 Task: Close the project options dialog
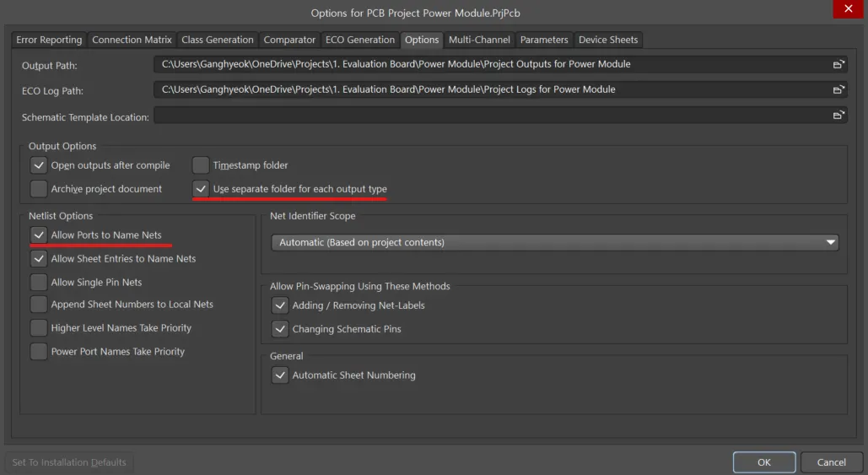[x=848, y=8]
